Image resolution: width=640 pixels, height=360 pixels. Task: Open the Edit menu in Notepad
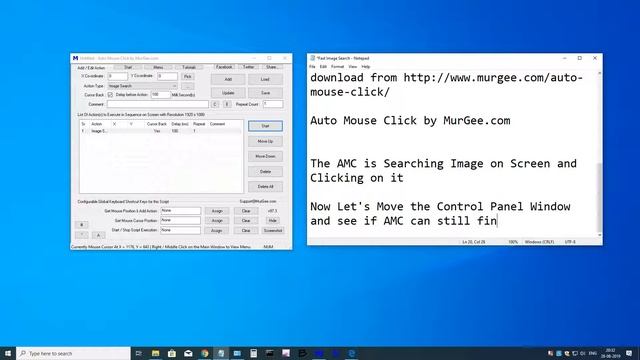pos(323,67)
